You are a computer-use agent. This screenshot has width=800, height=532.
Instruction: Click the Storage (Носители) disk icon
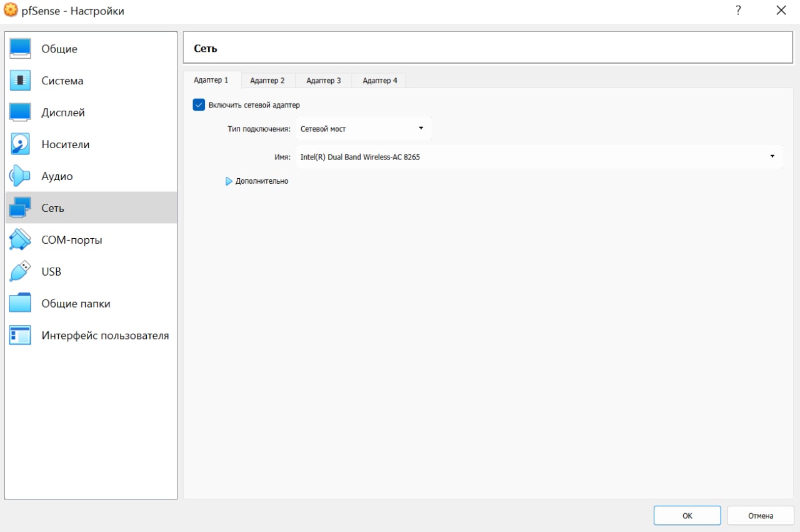(20, 144)
